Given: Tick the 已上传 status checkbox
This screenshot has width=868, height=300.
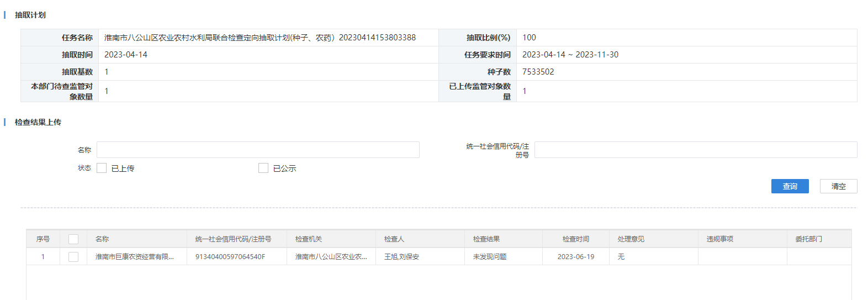Looking at the screenshot, I should (102, 168).
